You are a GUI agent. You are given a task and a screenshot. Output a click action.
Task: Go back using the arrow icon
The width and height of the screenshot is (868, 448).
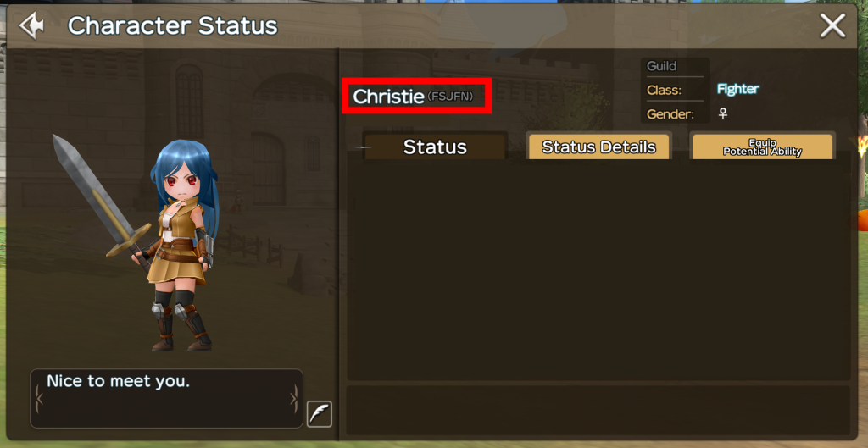coord(31,26)
